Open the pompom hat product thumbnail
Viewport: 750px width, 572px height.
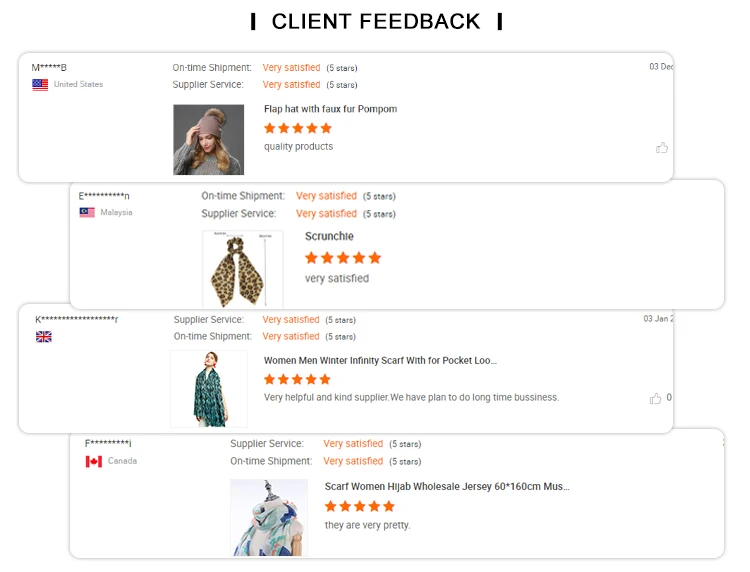(x=208, y=140)
